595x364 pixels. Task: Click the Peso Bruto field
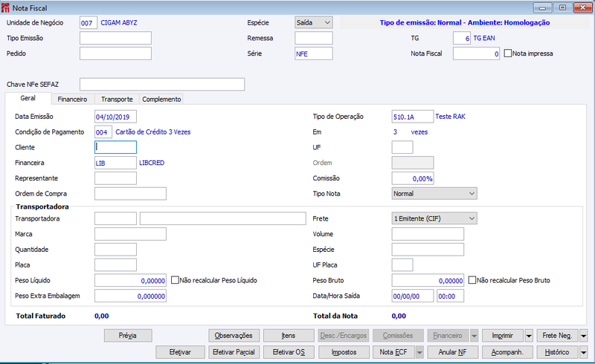[x=428, y=281]
